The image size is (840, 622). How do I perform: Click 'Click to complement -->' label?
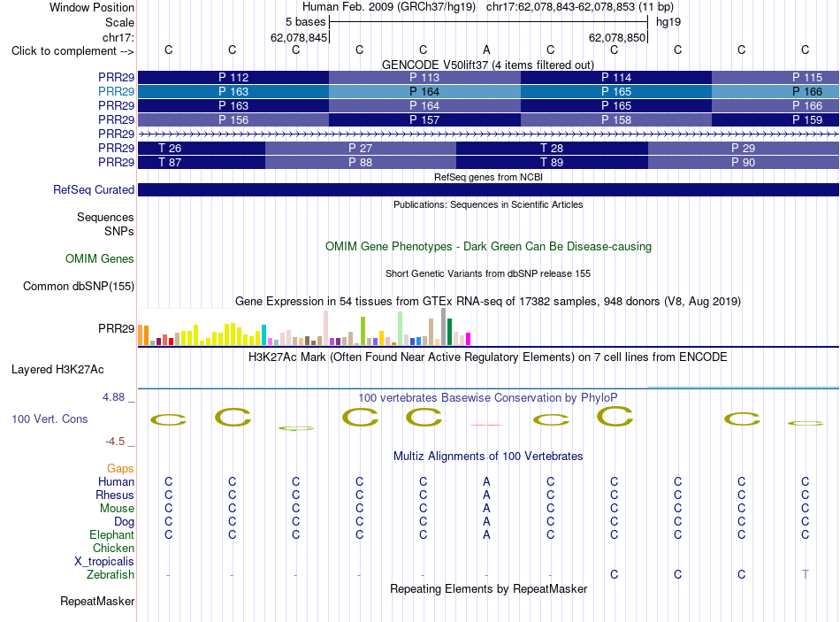[73, 51]
